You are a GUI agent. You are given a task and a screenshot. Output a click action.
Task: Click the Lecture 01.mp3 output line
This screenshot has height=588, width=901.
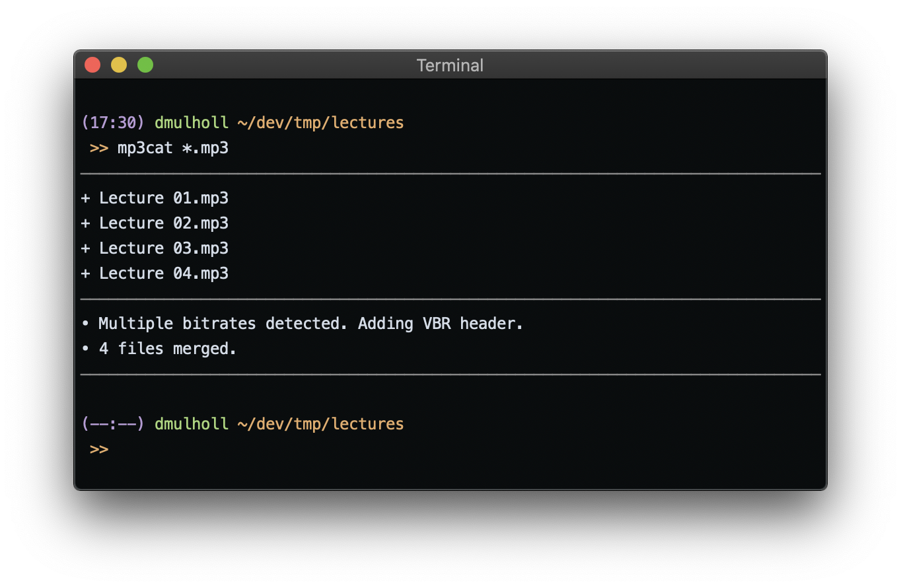pyautogui.click(x=155, y=198)
